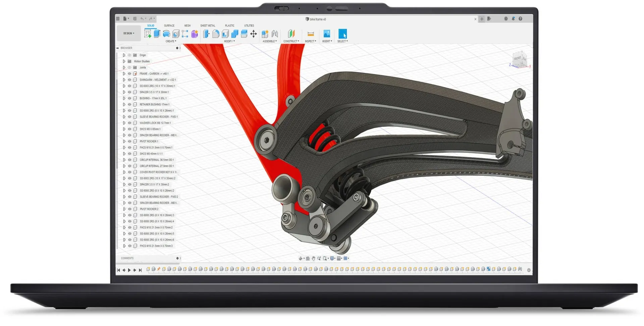The image size is (644, 326).
Task: Click the Move/Copy arrows icon
Action: coord(254,34)
